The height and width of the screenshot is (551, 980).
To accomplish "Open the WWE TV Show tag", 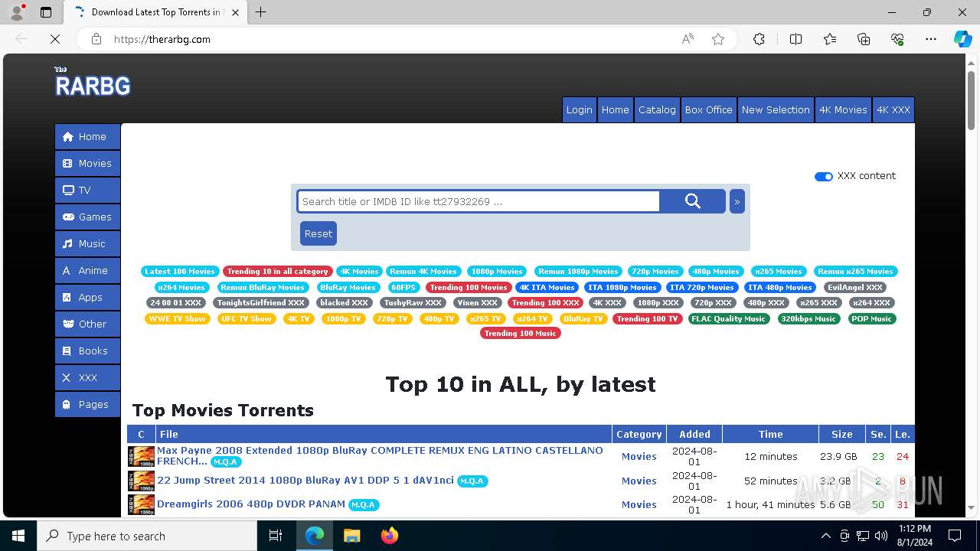I will 177,318.
